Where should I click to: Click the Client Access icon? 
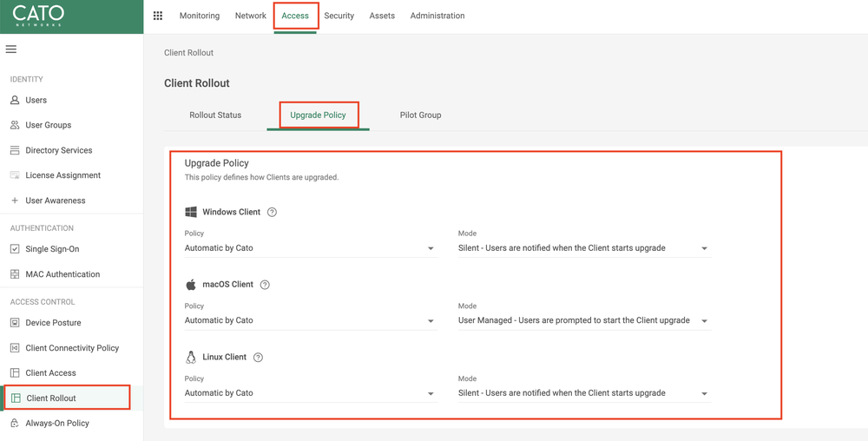pos(15,373)
